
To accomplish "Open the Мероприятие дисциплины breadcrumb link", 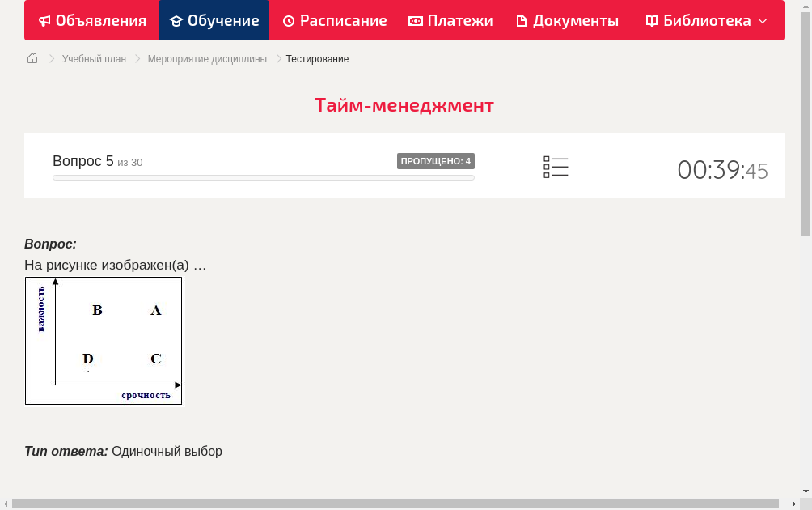I will 207,58.
